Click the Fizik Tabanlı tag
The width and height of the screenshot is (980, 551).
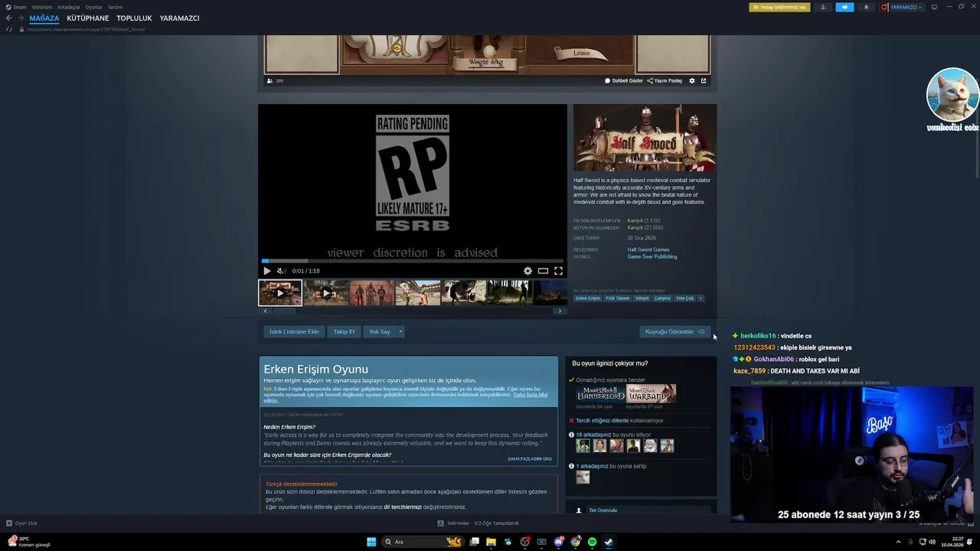click(617, 298)
